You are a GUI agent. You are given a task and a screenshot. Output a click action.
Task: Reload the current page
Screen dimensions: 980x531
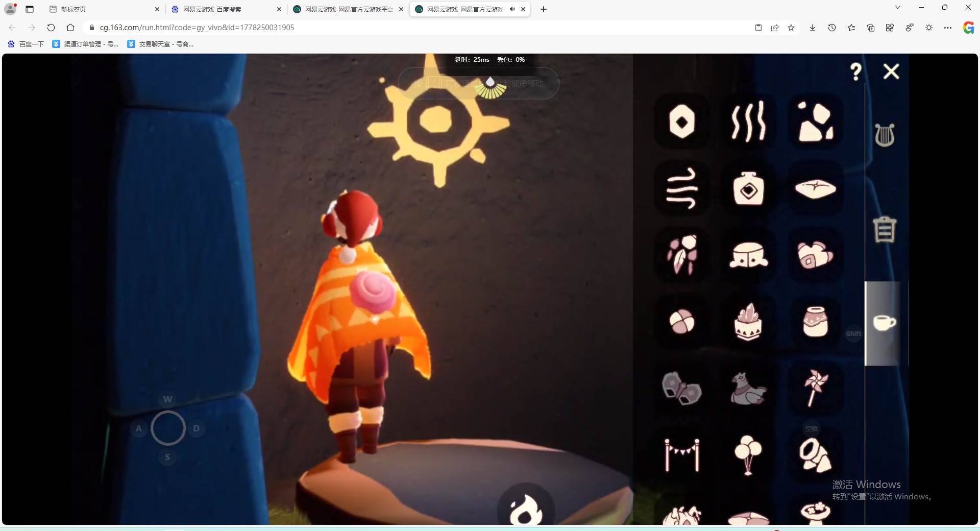[x=51, y=28]
